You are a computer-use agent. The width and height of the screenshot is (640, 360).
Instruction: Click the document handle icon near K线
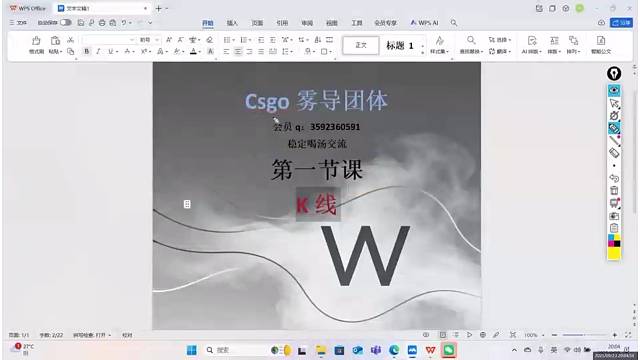187,204
